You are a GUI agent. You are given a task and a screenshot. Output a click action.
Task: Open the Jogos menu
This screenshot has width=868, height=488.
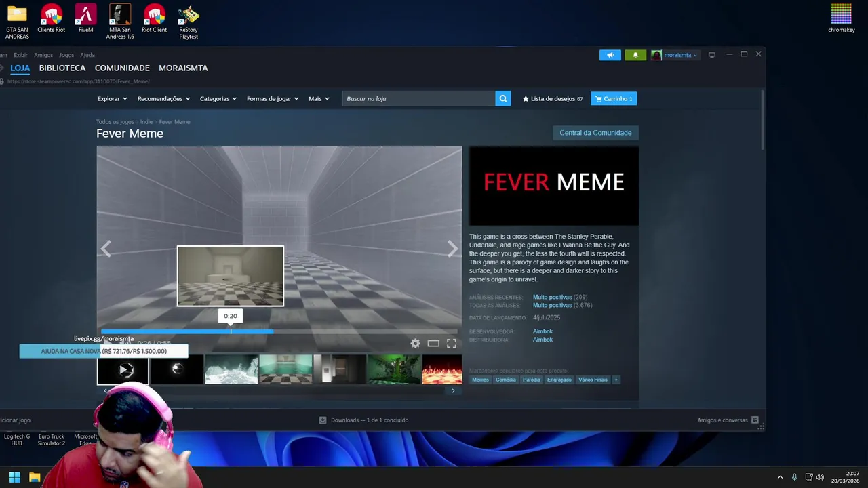(66, 55)
